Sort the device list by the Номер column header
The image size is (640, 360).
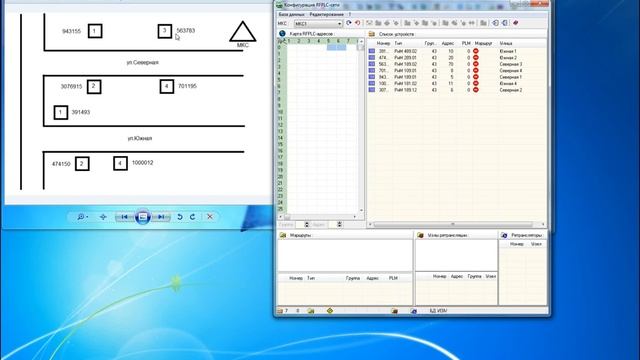tap(384, 43)
